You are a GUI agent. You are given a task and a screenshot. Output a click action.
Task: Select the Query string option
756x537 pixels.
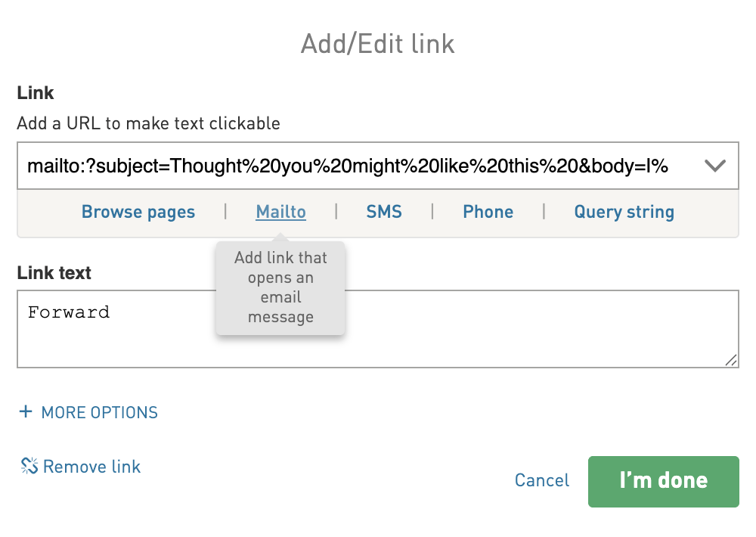pos(624,212)
